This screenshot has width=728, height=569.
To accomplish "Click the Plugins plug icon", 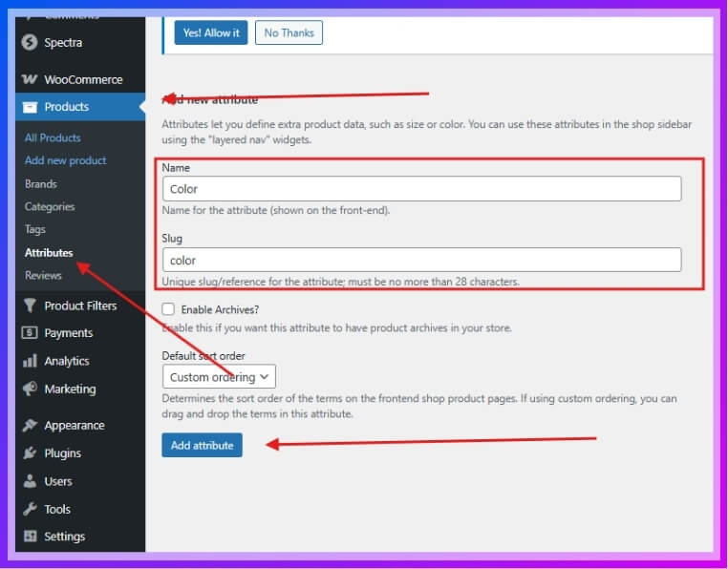I will [x=29, y=453].
